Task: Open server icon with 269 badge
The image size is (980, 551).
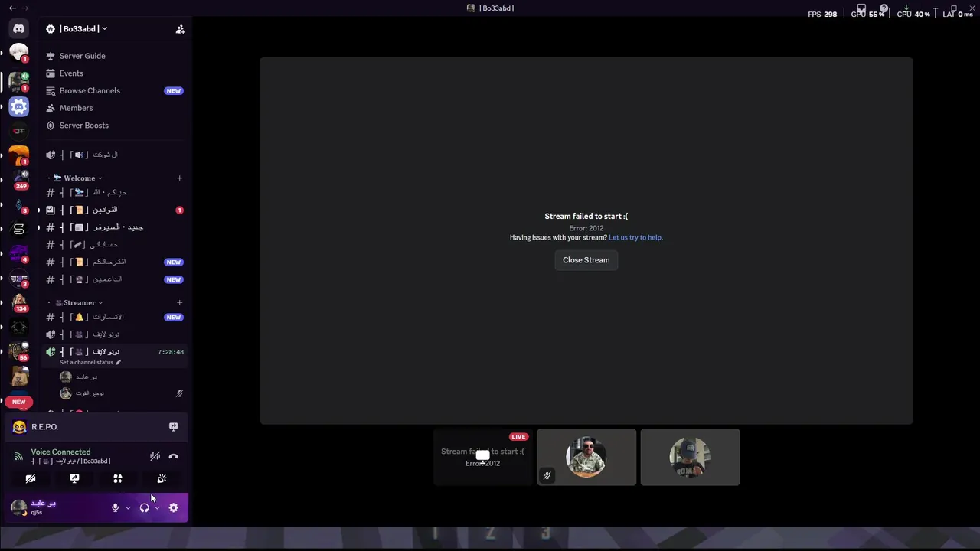Action: coord(19,180)
